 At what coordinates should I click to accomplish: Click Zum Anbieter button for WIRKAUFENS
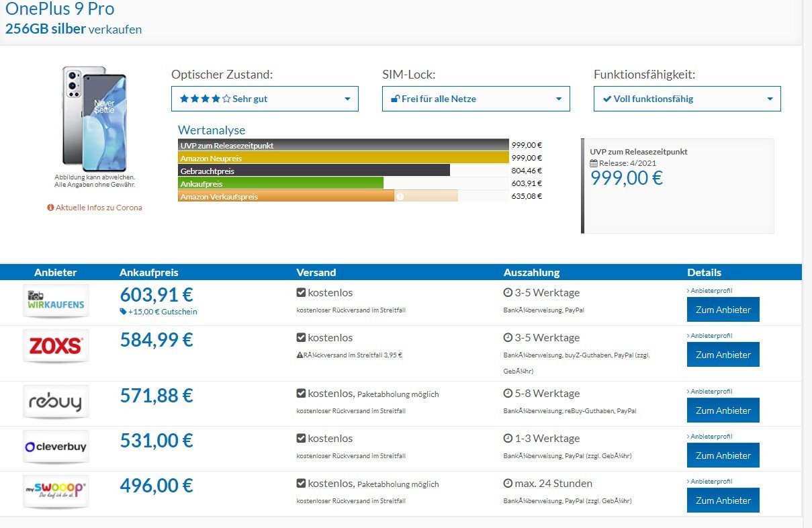click(x=723, y=310)
